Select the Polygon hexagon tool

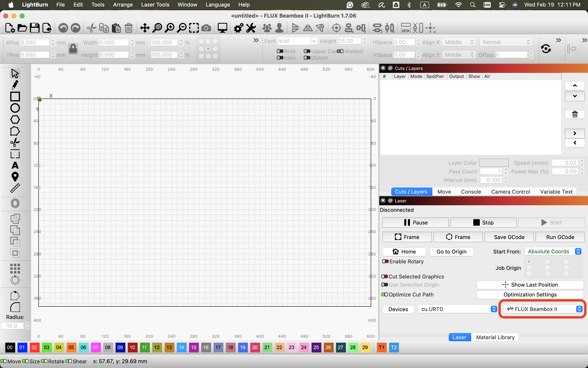15,120
